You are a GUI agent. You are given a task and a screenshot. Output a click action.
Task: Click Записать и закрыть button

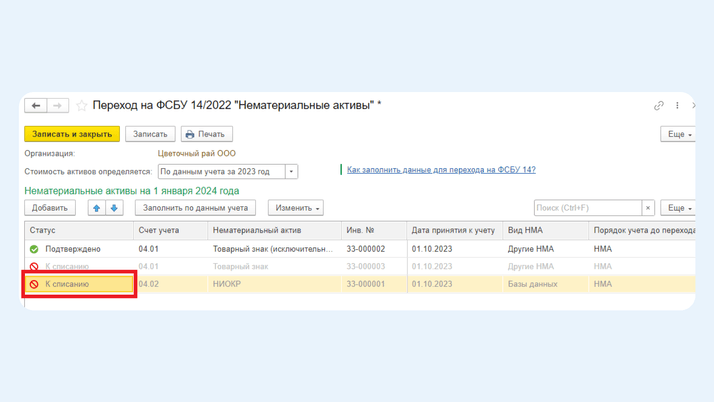pyautogui.click(x=72, y=134)
